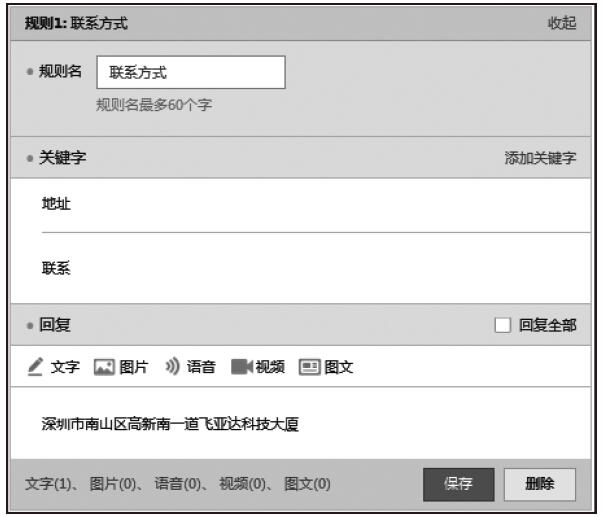Focus the 规则名 text field

[190, 72]
